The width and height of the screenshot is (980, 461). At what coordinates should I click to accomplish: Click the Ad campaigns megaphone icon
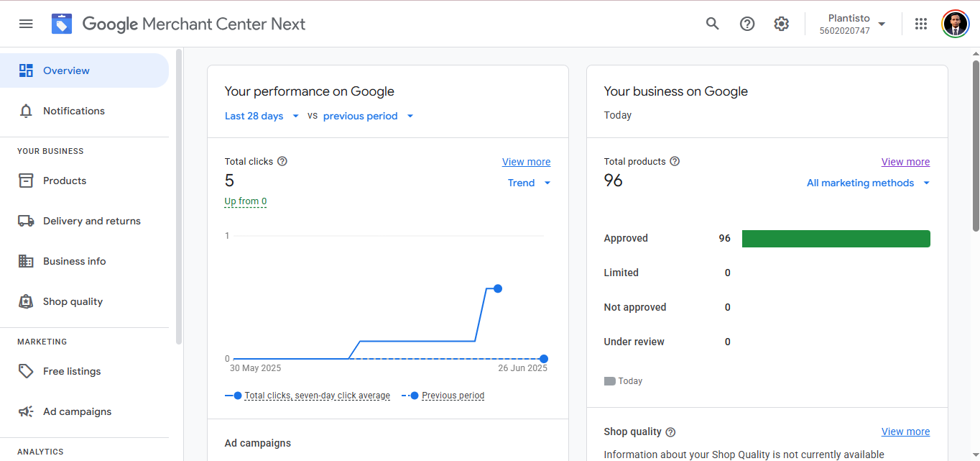[26, 411]
